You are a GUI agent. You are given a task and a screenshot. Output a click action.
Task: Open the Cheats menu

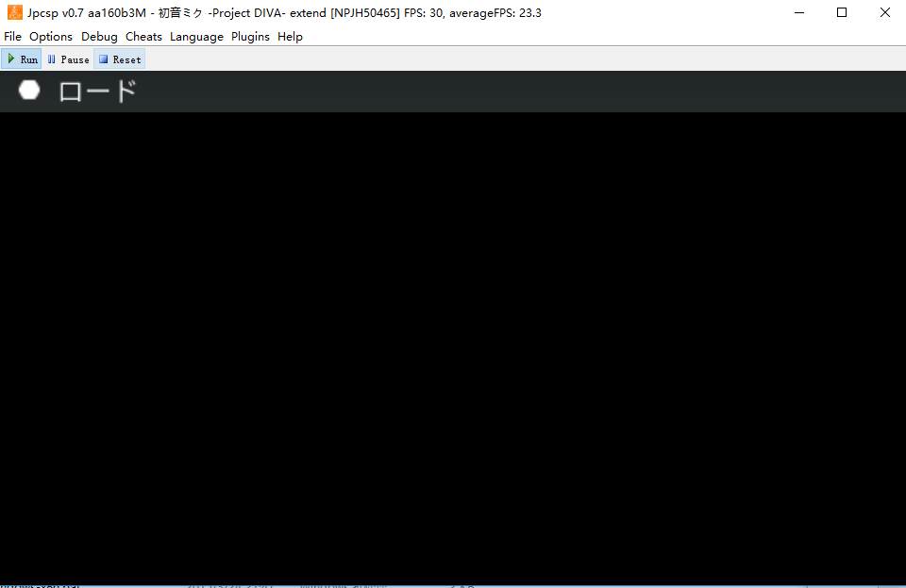(x=143, y=37)
